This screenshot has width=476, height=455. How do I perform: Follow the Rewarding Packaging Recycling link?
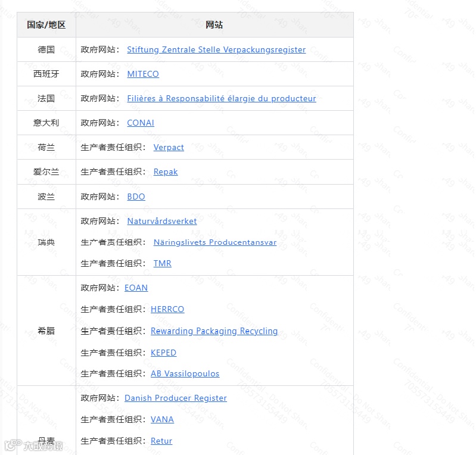point(214,331)
